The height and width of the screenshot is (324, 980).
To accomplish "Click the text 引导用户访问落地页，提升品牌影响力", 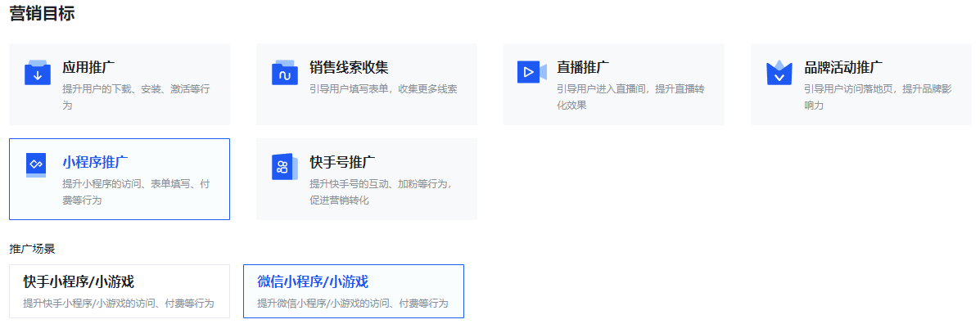I will click(878, 97).
